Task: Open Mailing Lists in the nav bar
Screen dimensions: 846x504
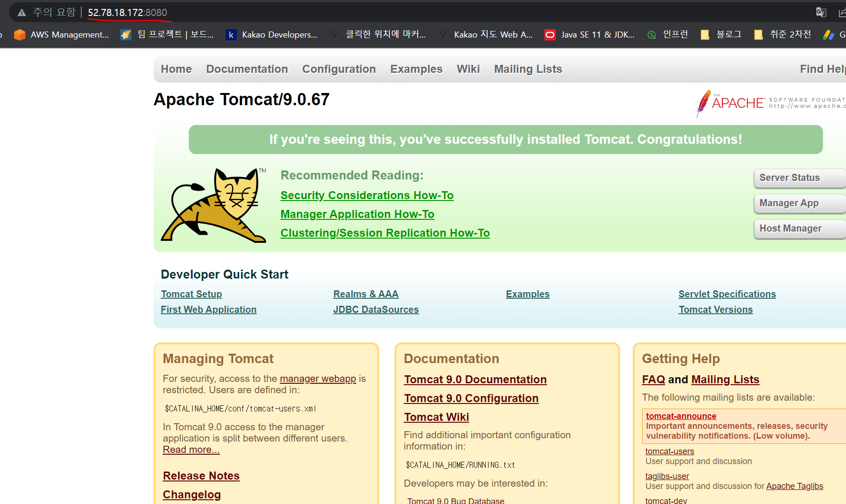Action: [x=528, y=69]
